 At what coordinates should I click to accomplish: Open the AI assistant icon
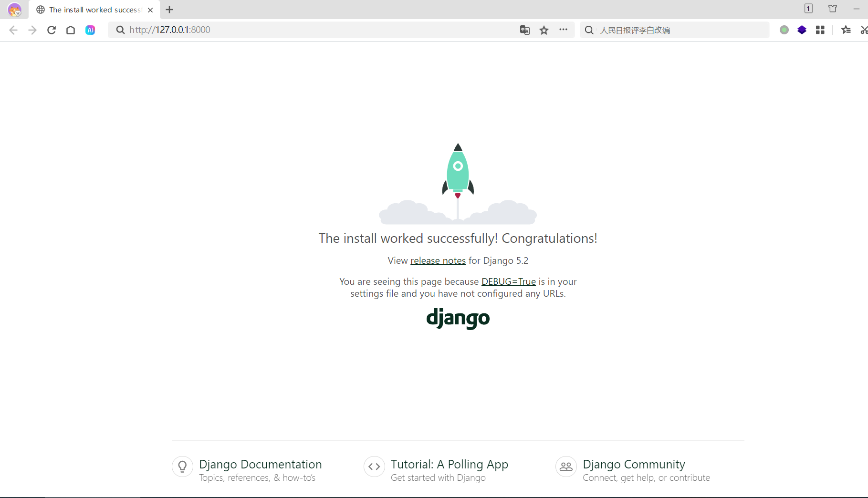[90, 30]
